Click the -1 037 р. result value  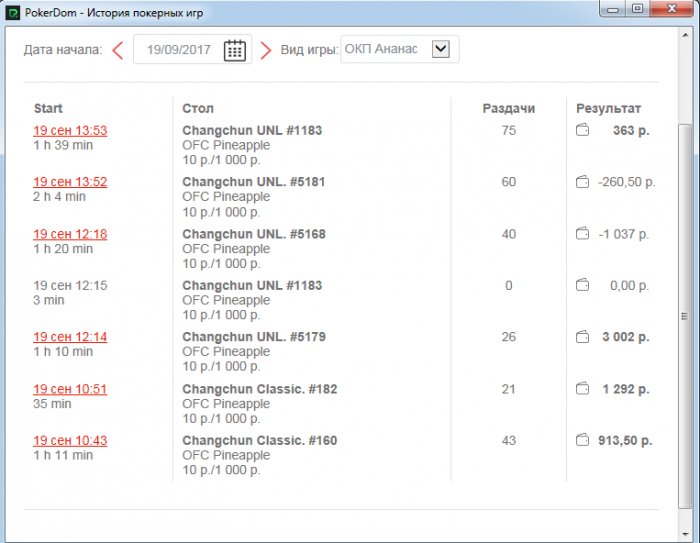[x=624, y=234]
